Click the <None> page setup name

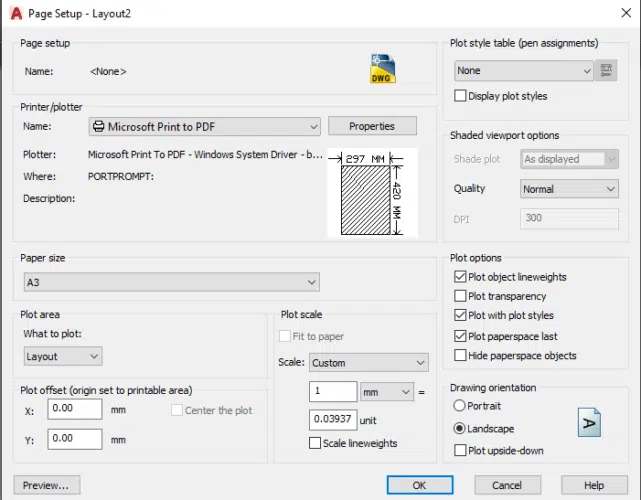108,72
